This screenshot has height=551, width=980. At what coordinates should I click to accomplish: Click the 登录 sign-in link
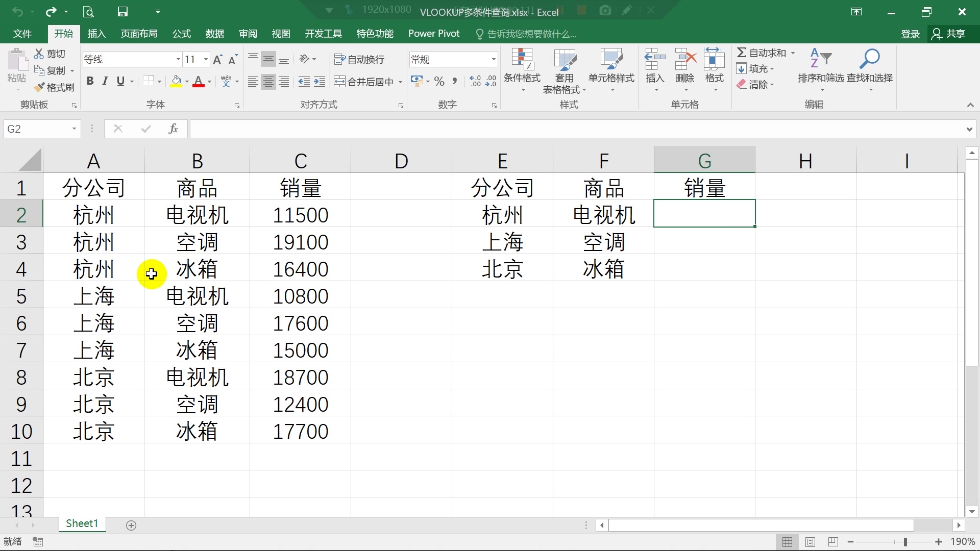910,34
